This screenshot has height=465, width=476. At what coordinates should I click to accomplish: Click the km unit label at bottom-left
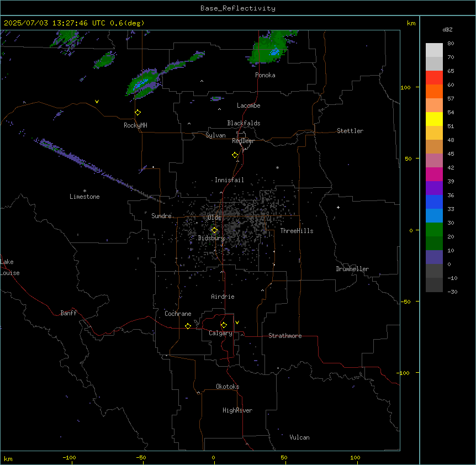coord(8,458)
